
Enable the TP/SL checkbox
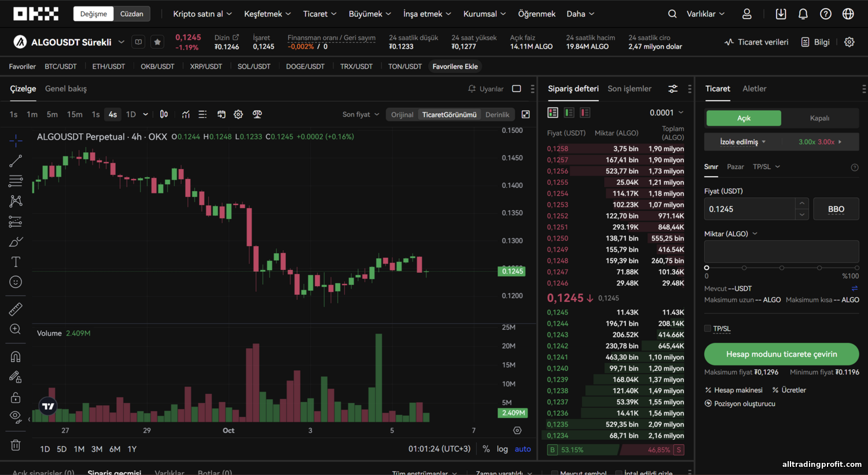pos(708,328)
